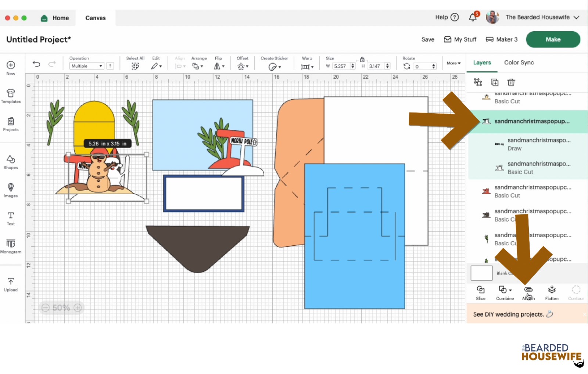Click the Rotate angle input field
Image resolution: width=588 pixels, height=374 pixels.
422,67
